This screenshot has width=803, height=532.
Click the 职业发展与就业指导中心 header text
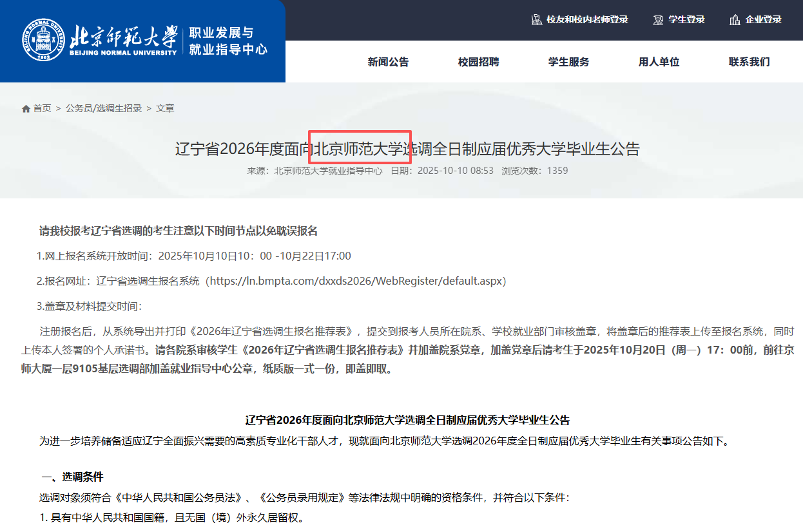[x=227, y=41]
